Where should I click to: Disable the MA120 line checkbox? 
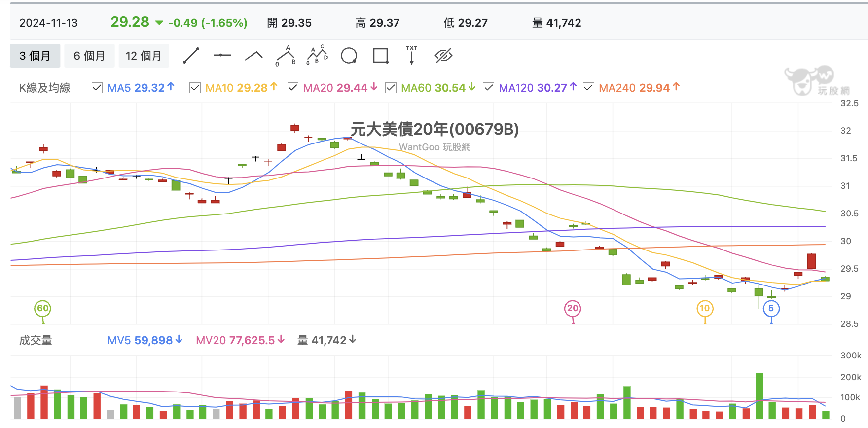[x=488, y=88]
